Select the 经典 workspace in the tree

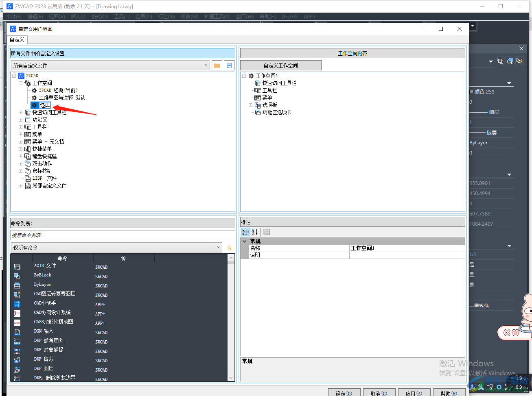click(x=45, y=105)
